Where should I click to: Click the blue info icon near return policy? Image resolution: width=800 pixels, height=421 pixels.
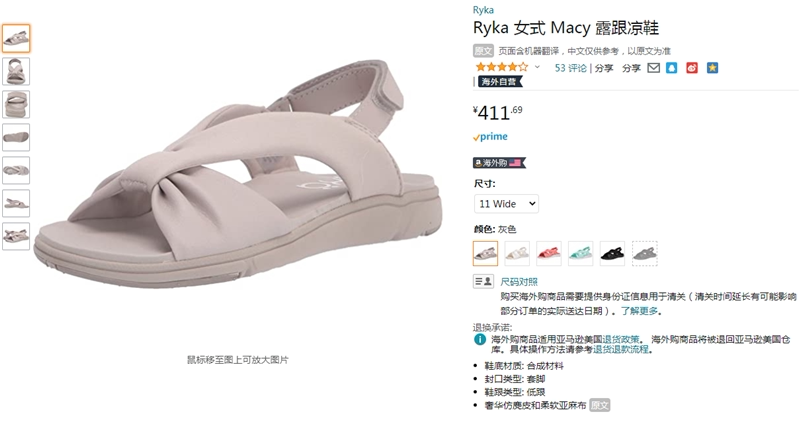coord(480,339)
